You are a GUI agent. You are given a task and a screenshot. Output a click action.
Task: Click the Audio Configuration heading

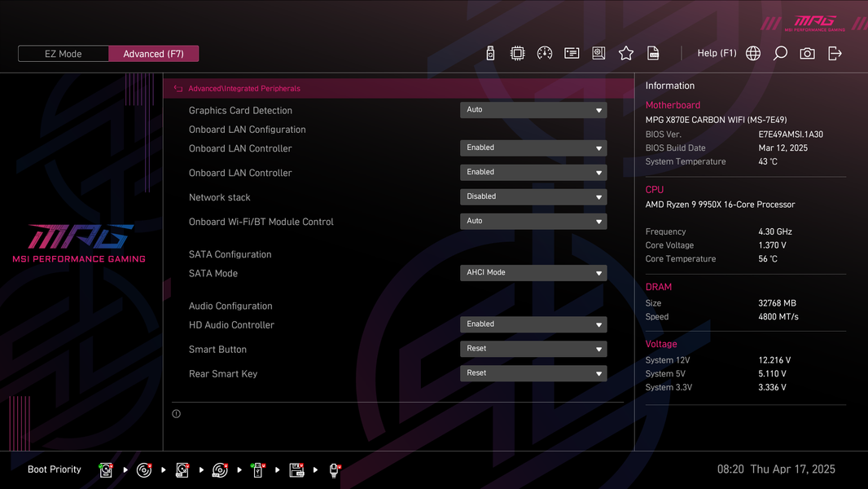pos(230,306)
